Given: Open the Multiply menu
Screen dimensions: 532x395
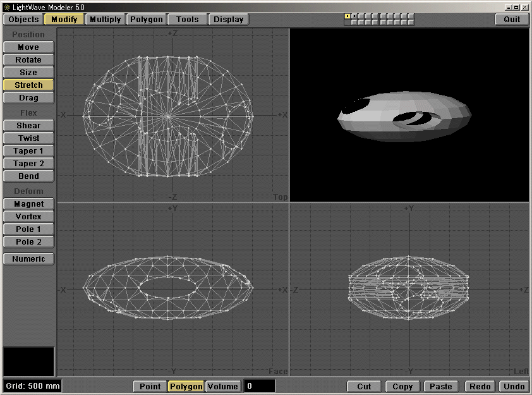Looking at the screenshot, I should (105, 19).
